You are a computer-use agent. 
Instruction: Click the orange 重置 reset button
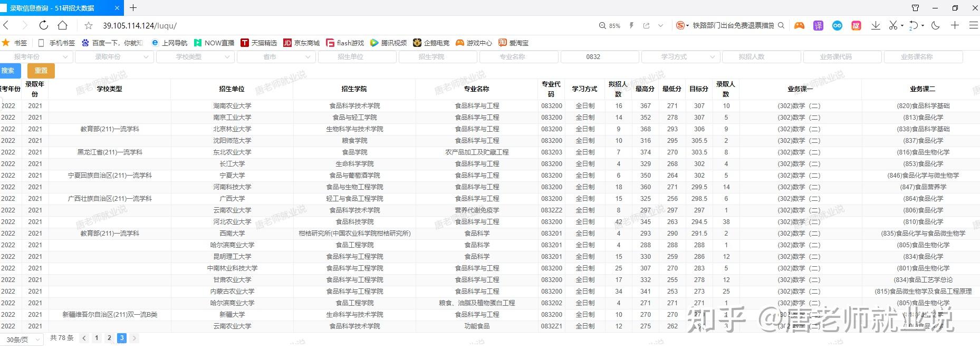click(41, 71)
